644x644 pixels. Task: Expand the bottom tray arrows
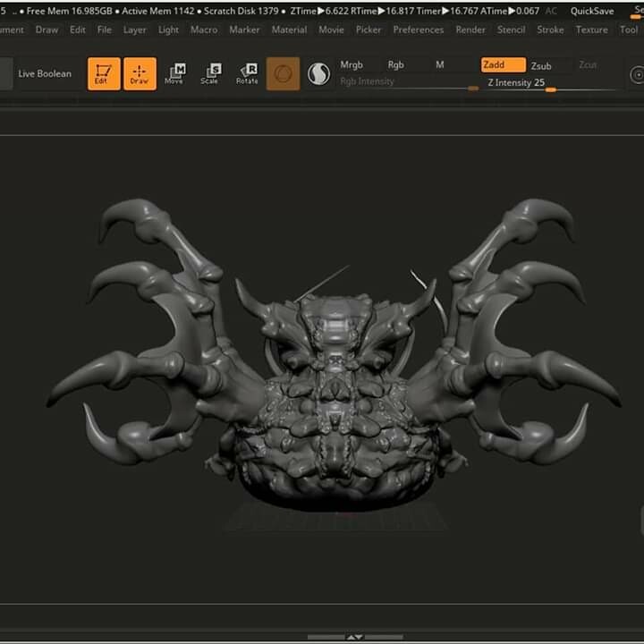(355, 637)
